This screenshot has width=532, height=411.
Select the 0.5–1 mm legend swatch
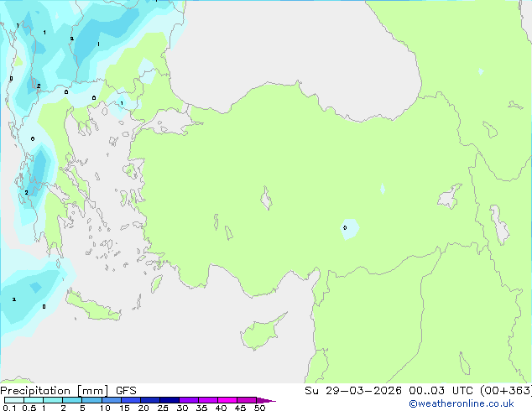point(34,400)
